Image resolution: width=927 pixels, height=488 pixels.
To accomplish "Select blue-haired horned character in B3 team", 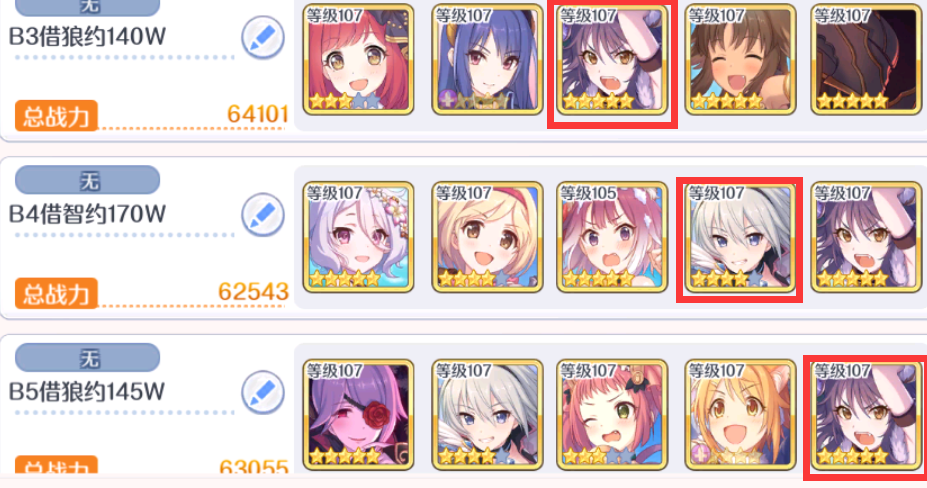I will point(487,59).
